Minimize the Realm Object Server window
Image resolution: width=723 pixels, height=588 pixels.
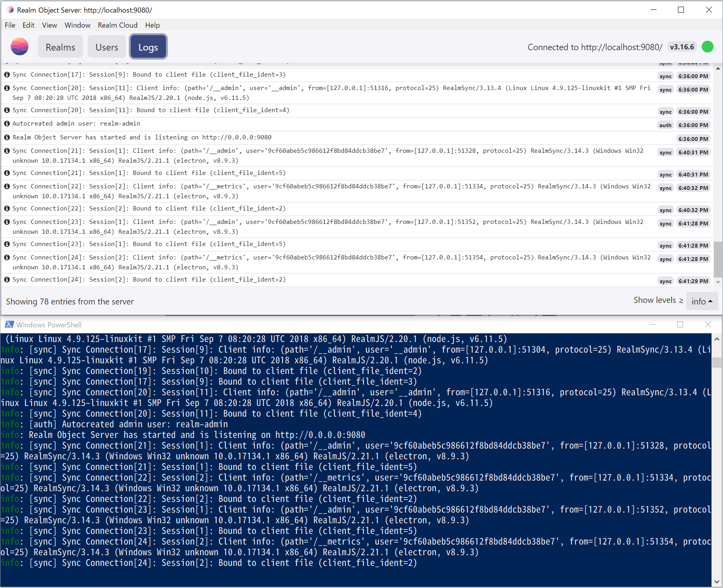click(653, 10)
